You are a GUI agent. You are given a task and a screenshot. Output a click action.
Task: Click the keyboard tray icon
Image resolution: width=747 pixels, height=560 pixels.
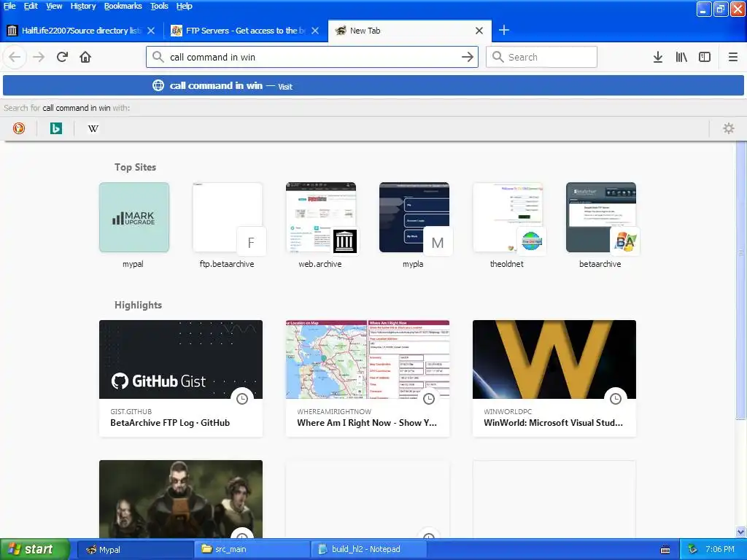pyautogui.click(x=665, y=550)
